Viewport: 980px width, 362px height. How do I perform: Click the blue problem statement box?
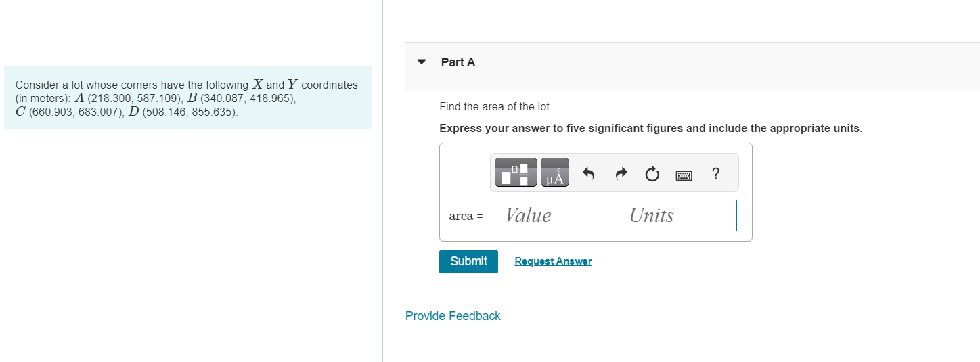187,98
